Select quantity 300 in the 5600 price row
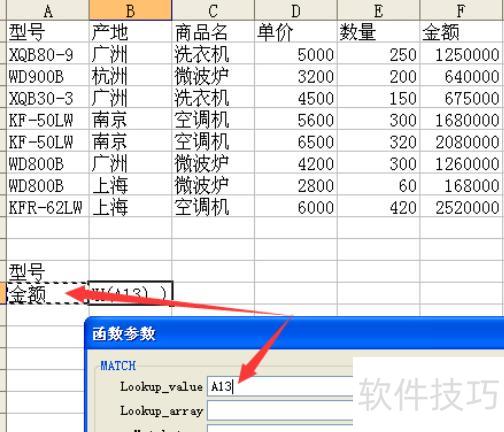Viewport: 504px width, 432px height. click(x=378, y=119)
